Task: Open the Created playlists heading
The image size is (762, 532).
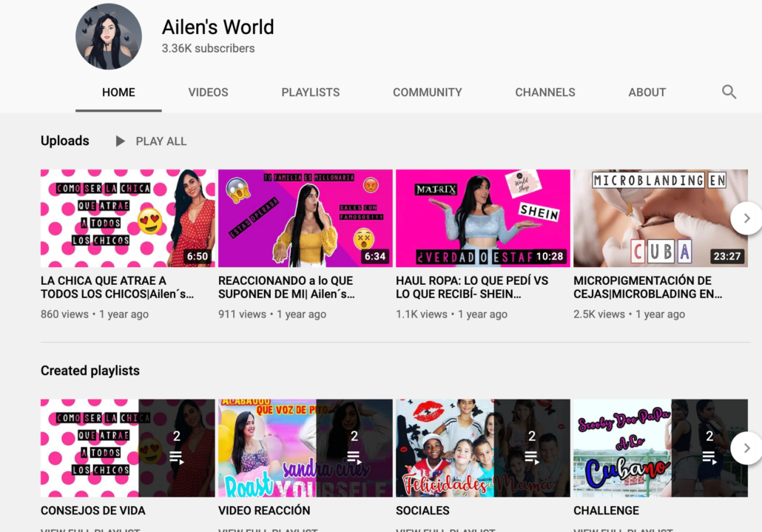Action: pos(90,371)
